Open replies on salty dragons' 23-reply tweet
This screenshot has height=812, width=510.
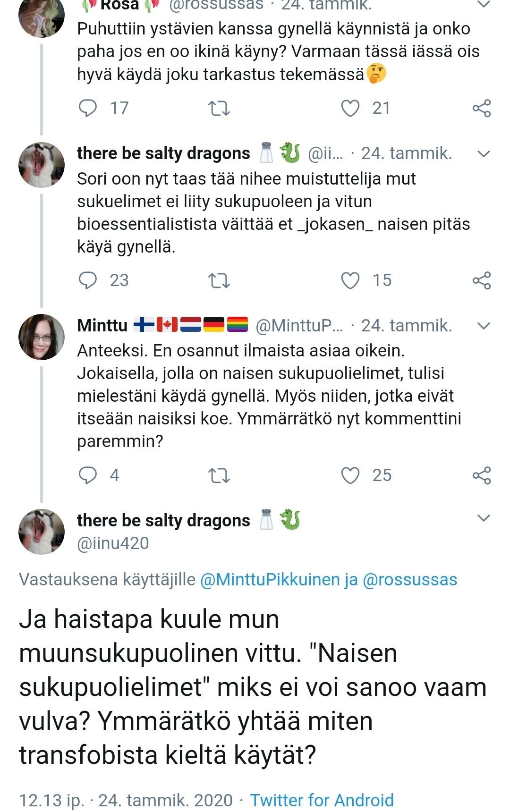(x=88, y=280)
